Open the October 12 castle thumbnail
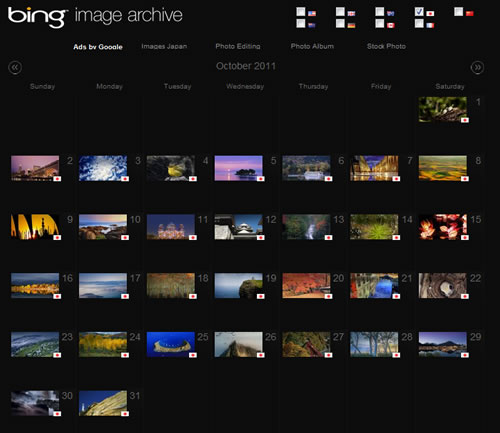The height and width of the screenshot is (433, 500). pos(239,227)
